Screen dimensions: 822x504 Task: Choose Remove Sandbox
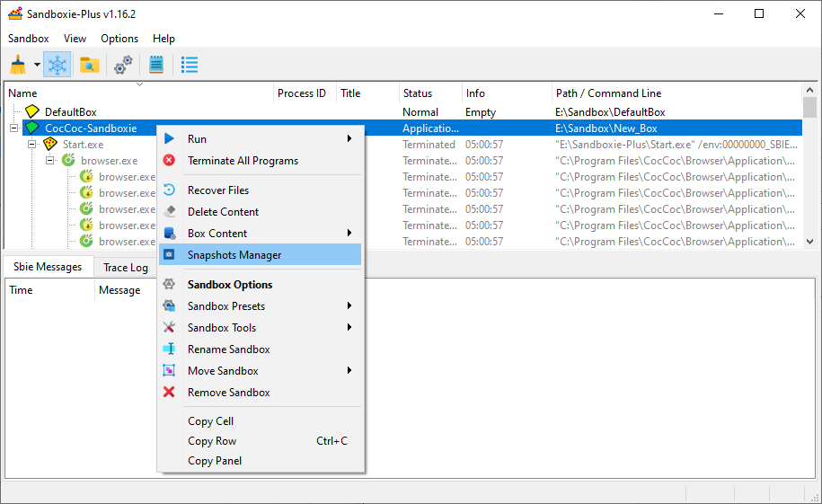click(x=261, y=393)
